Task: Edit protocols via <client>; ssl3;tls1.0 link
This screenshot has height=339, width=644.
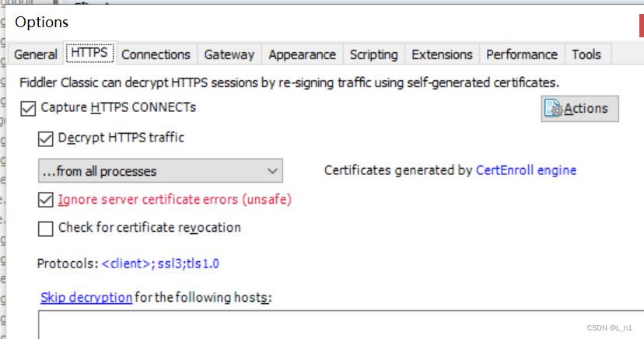Action: (x=160, y=264)
